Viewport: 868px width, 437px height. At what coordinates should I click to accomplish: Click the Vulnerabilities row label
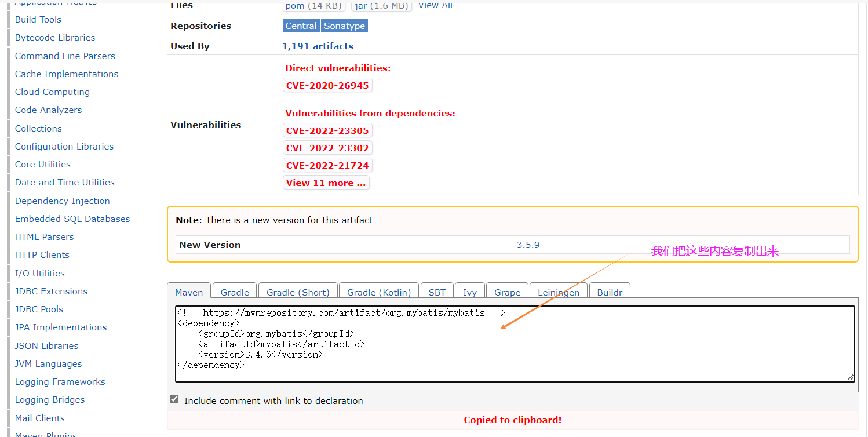point(206,125)
